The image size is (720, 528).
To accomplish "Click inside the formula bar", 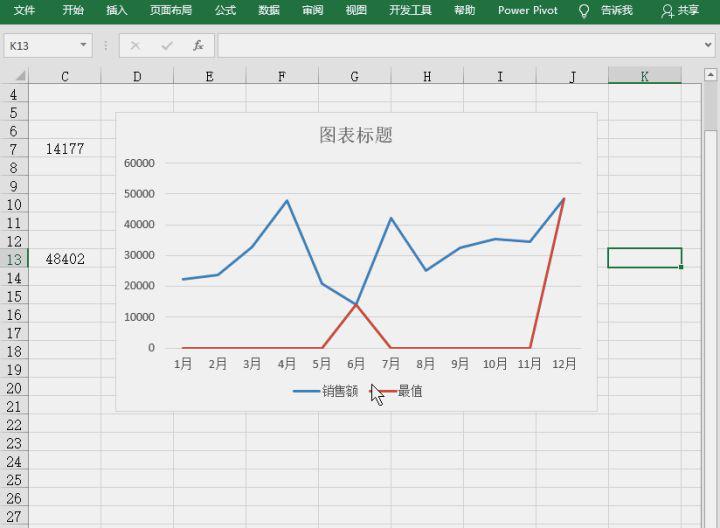I will [x=461, y=45].
